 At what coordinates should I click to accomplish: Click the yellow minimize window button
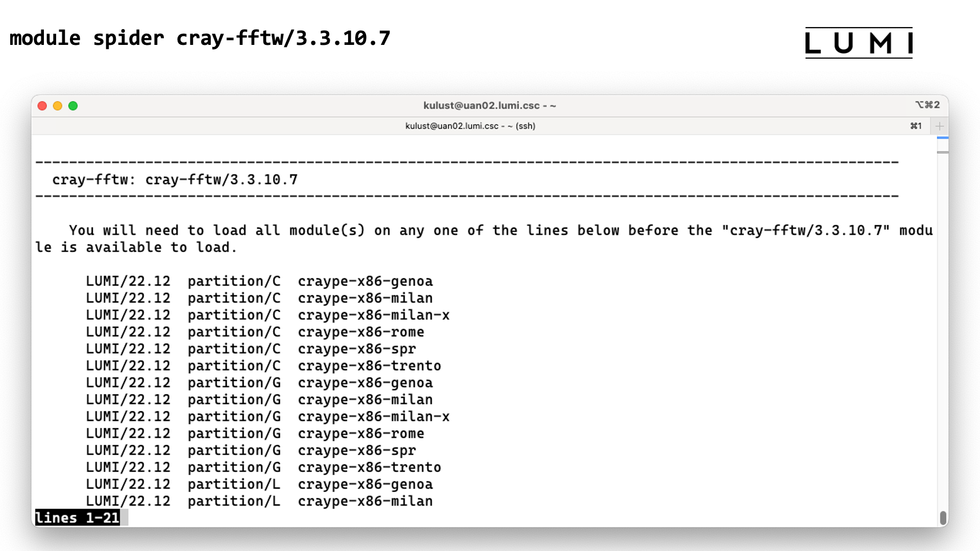pos(58,106)
